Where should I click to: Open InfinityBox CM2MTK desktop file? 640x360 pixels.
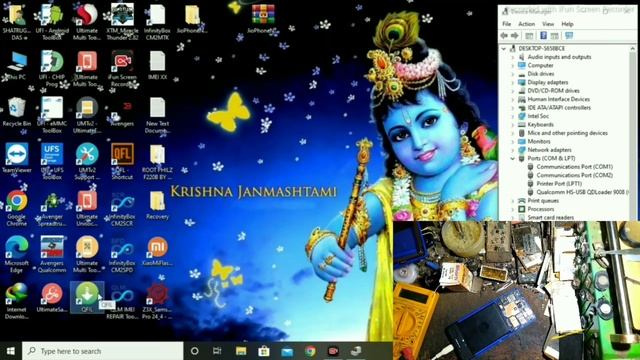coord(157,22)
